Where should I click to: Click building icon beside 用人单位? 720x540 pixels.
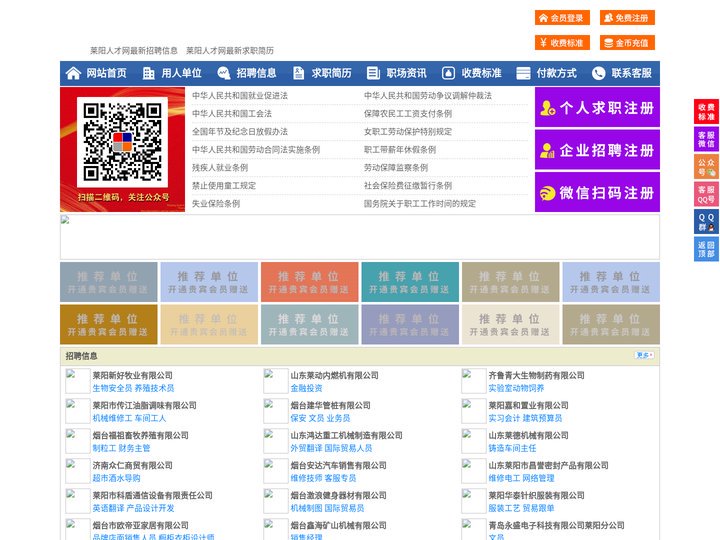coord(148,73)
